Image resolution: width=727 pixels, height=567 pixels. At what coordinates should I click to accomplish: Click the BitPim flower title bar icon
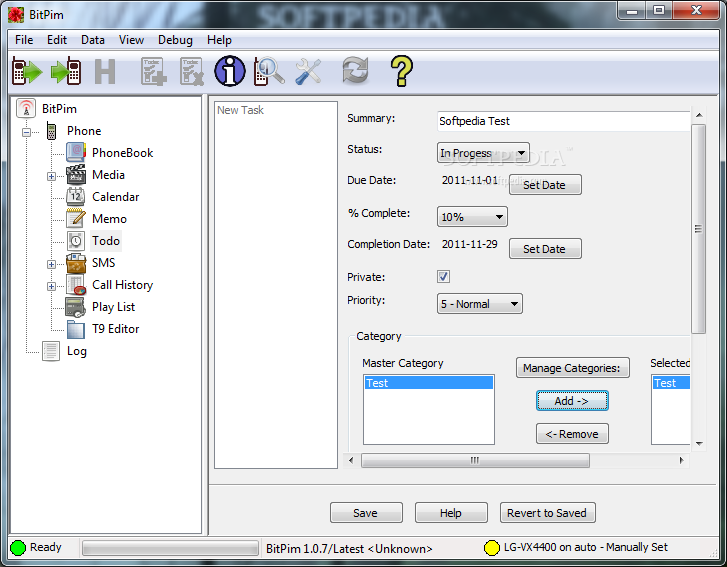[x=16, y=15]
